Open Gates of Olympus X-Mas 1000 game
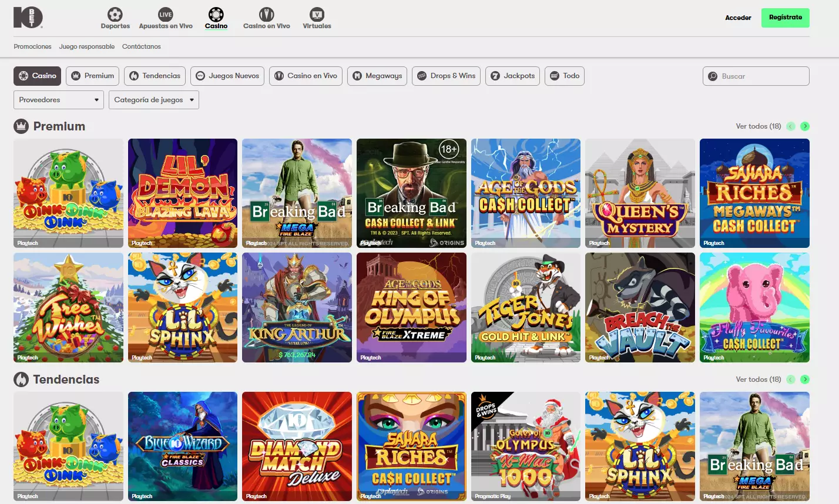Screen dimensions: 839x504 pyautogui.click(x=526, y=446)
